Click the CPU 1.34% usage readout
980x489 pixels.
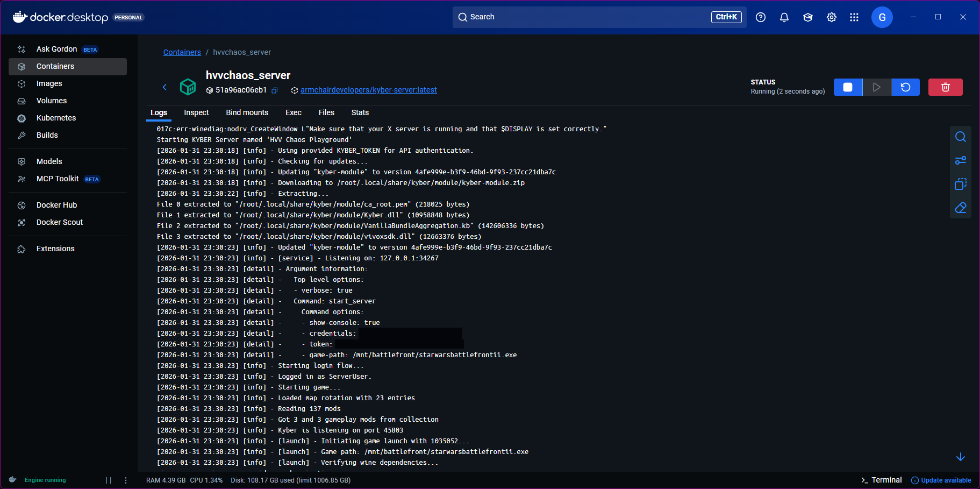point(206,480)
